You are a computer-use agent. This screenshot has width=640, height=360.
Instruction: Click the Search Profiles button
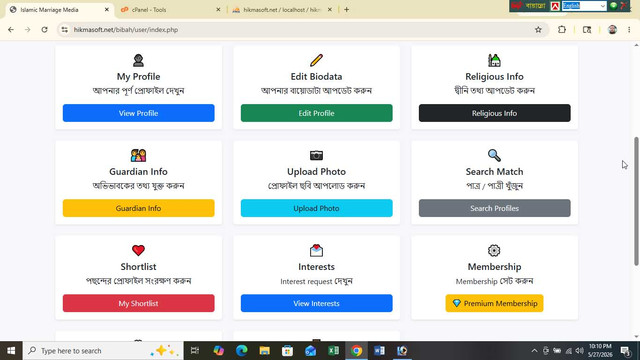(x=494, y=208)
